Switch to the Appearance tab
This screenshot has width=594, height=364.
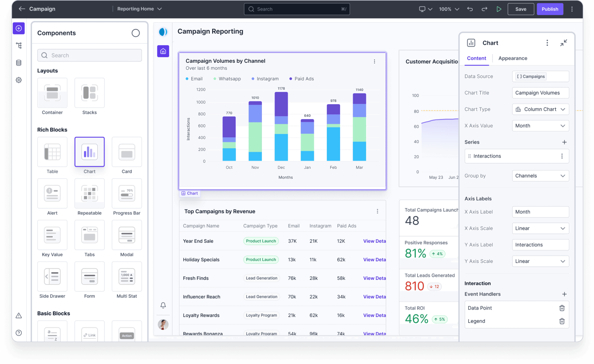pyautogui.click(x=512, y=58)
